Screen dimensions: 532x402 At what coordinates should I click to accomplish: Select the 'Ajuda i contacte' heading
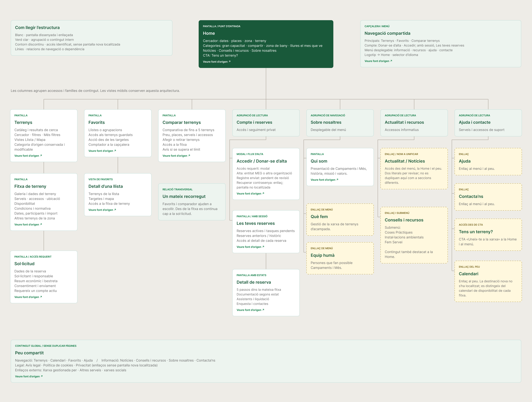pyautogui.click(x=475, y=122)
